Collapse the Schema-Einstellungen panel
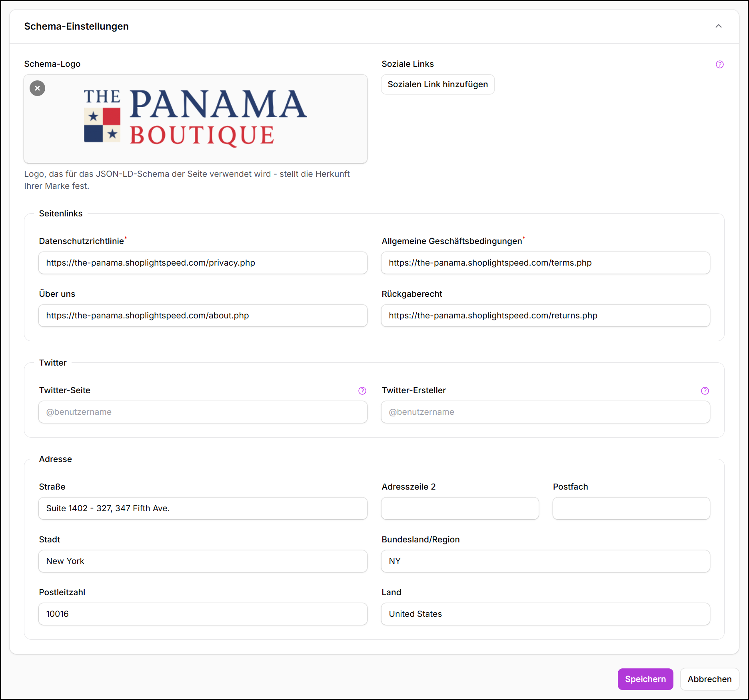The image size is (749, 700). 718,26
